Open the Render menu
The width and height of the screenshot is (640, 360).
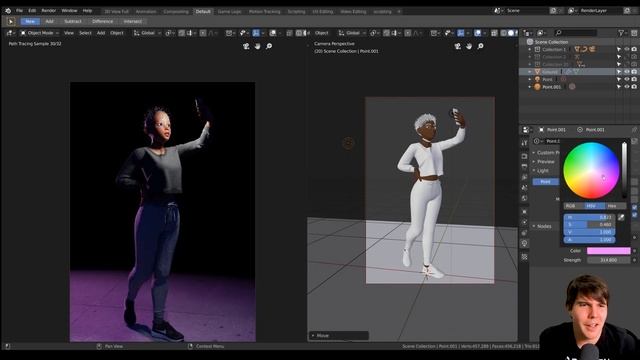(x=49, y=11)
